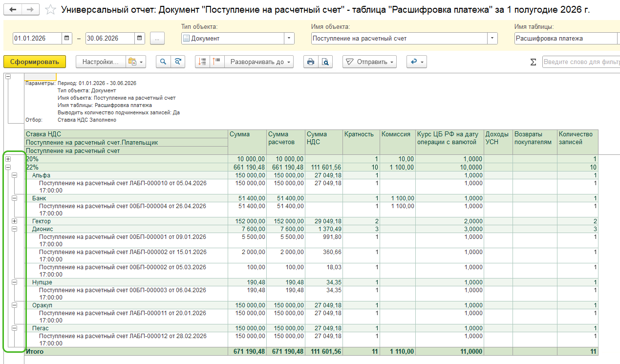
Task: Collapse the Нупцзе payer group
Action: pos(15,282)
